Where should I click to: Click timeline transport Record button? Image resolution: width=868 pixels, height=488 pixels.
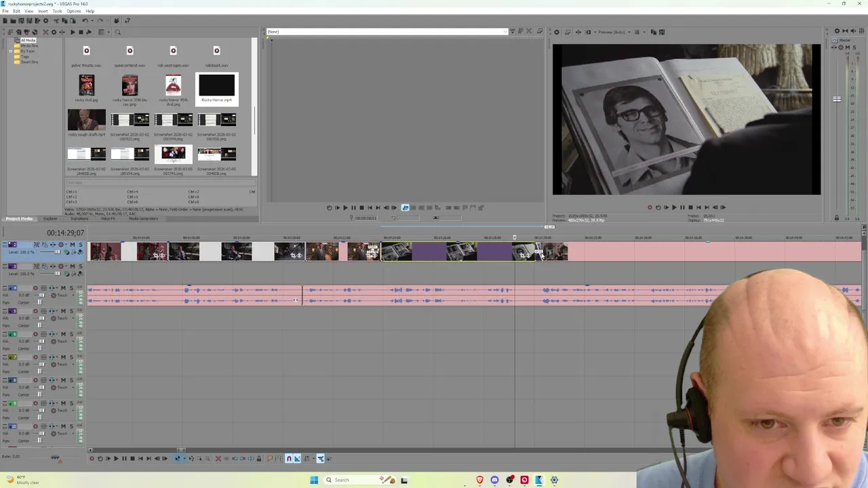point(92,459)
